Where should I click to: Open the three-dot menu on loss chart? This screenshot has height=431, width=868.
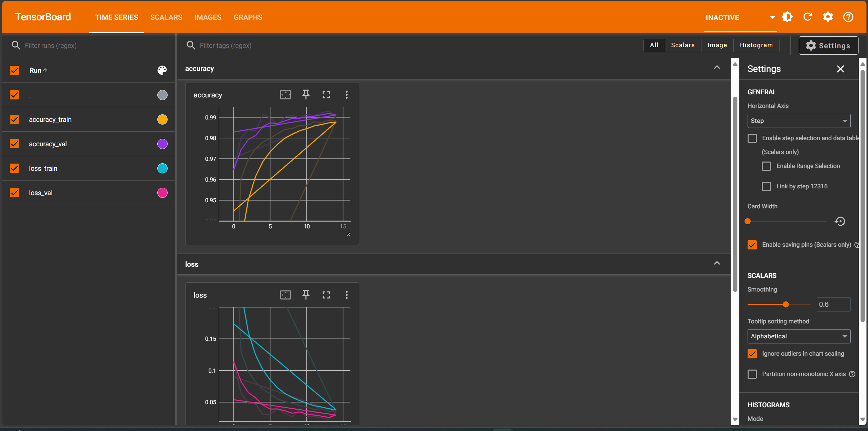pos(347,295)
